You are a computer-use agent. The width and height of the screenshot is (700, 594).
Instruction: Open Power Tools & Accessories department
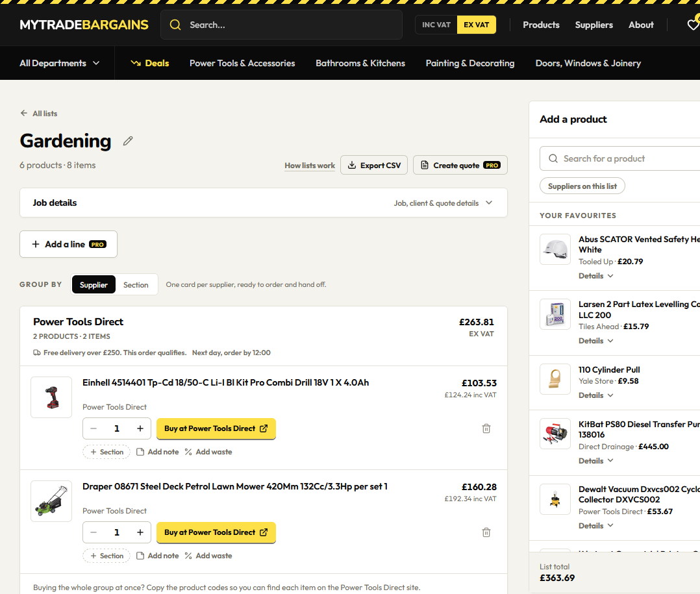click(242, 64)
